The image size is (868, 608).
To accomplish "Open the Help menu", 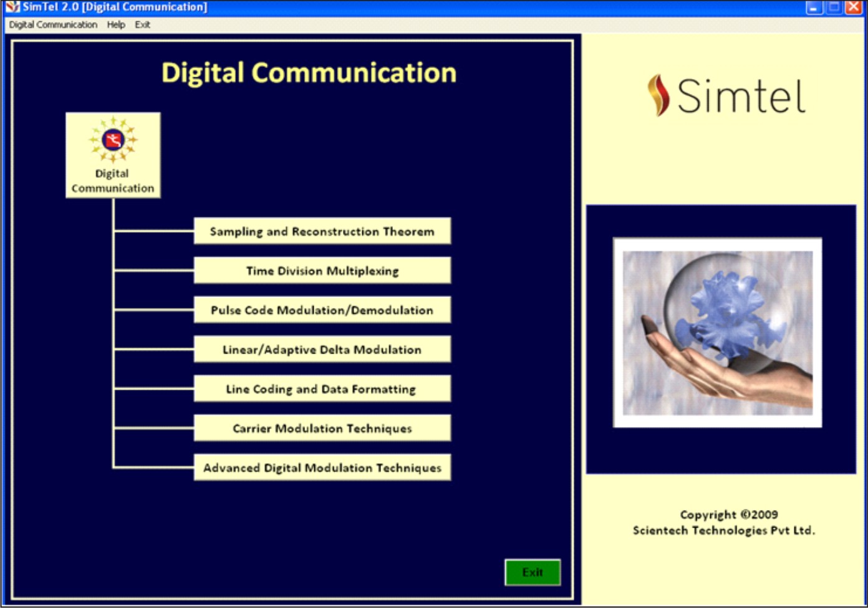I will click(116, 25).
